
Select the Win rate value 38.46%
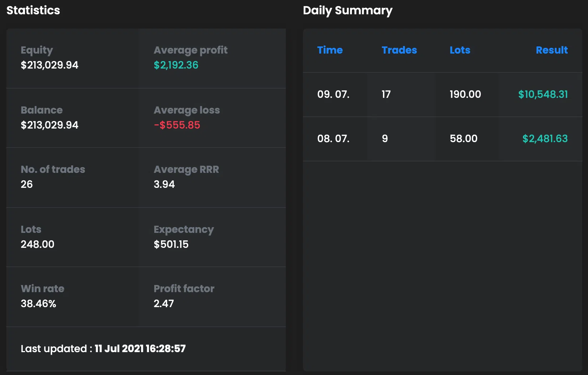pos(39,304)
